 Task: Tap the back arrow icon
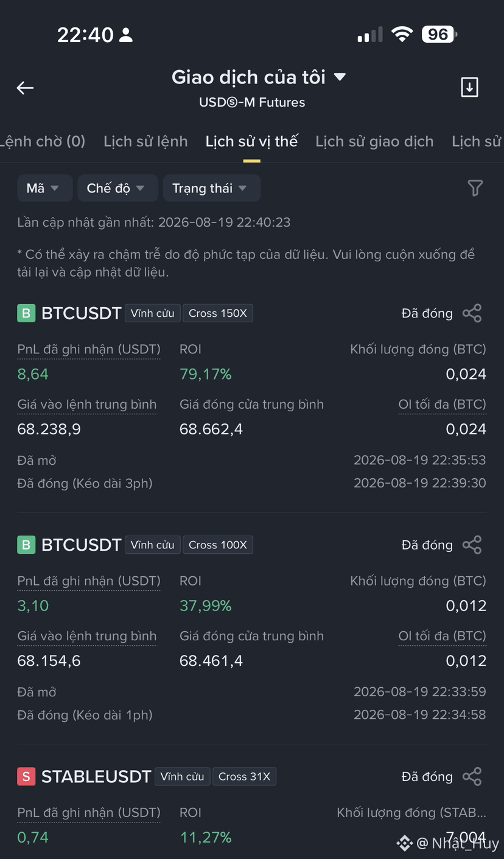pos(25,88)
